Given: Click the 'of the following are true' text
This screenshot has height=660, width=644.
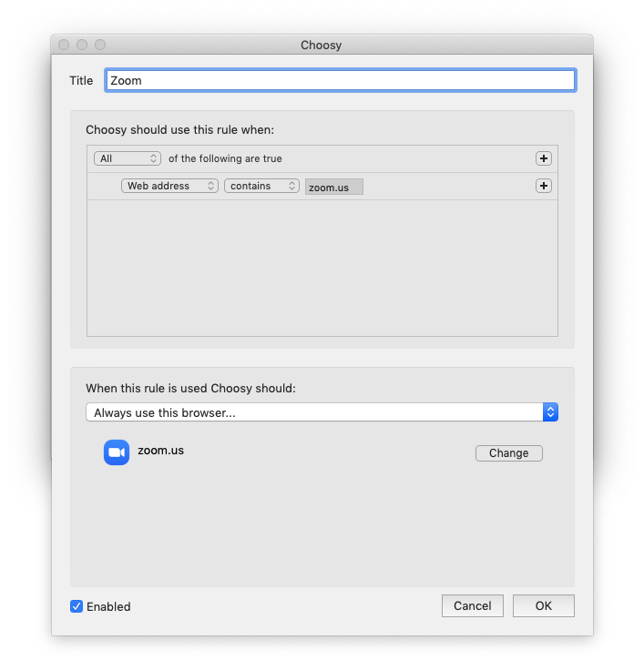Looking at the screenshot, I should tap(225, 158).
